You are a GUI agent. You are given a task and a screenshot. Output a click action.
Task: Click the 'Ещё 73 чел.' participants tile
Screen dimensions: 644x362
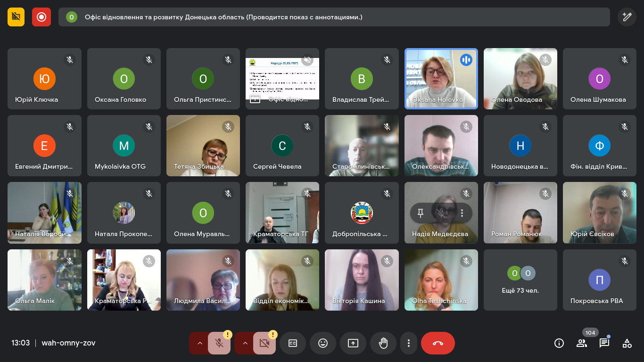[520, 280]
